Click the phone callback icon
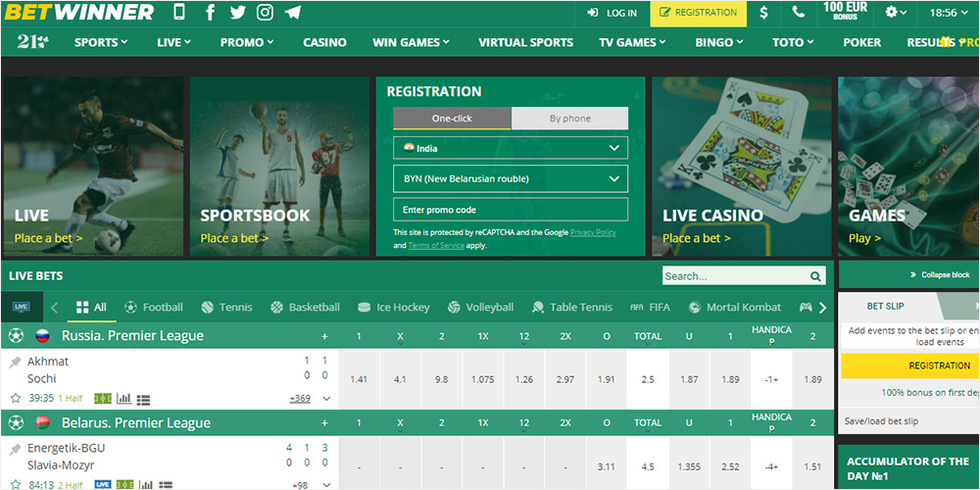980x490 pixels. tap(798, 12)
